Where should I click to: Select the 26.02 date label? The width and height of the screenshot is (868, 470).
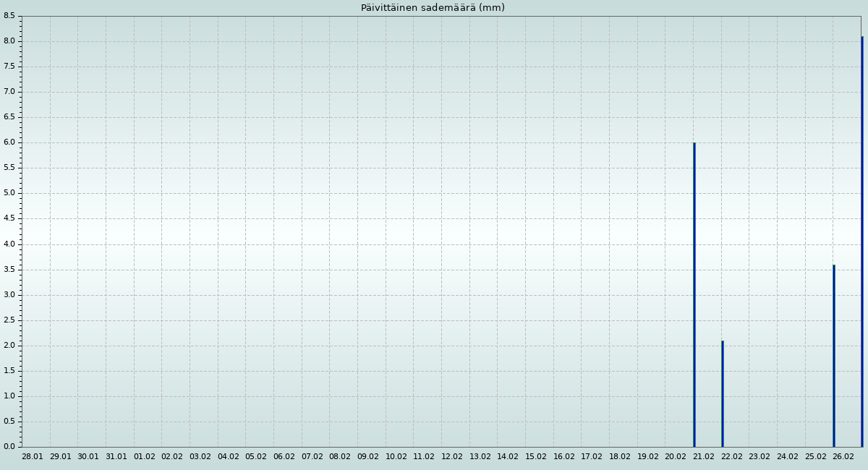pyautogui.click(x=843, y=457)
